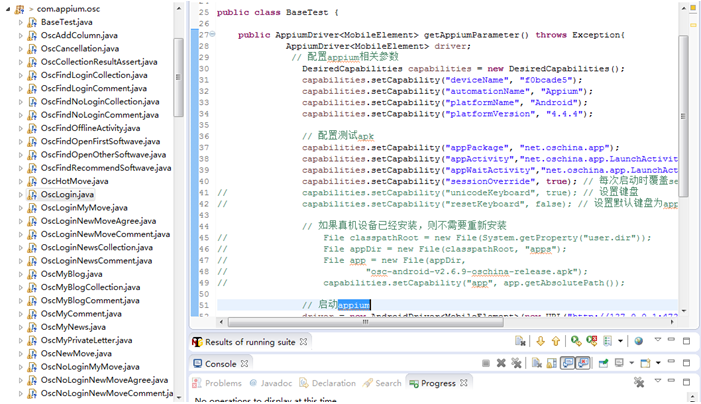Open the Declaration tab
Viewport: 701px width, 404px height.
pos(328,383)
